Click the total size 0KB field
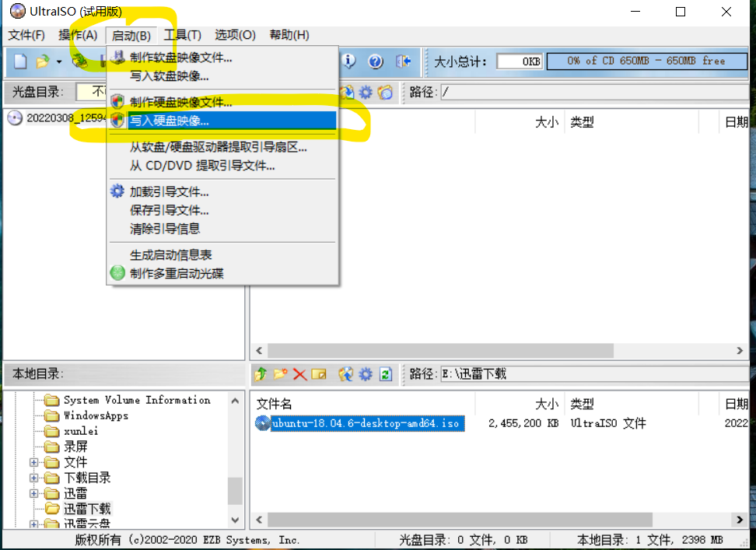 (520, 61)
